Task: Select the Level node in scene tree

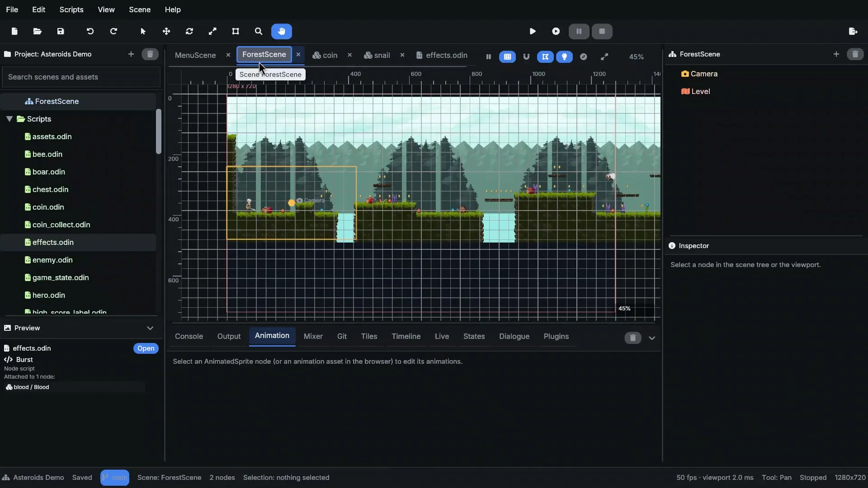Action: pyautogui.click(x=696, y=91)
